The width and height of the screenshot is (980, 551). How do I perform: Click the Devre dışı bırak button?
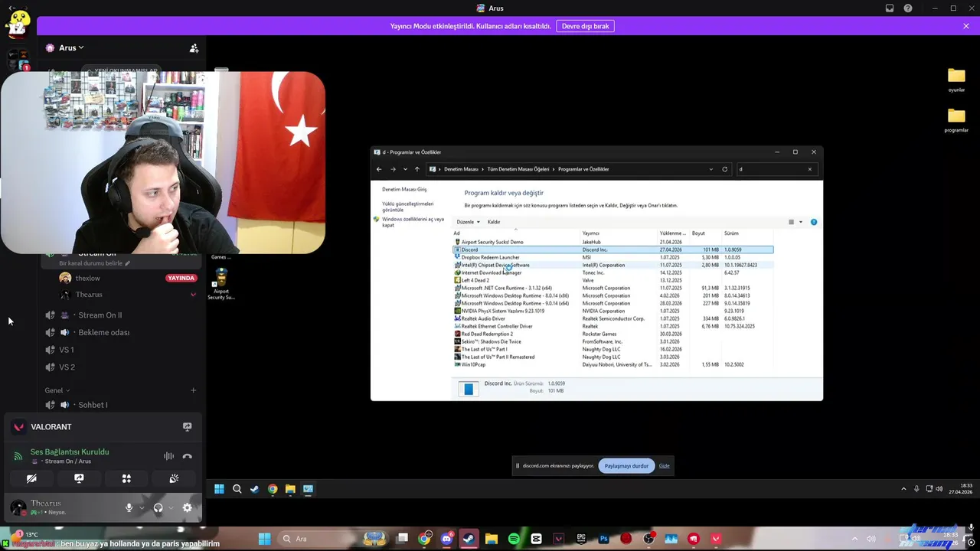point(585,26)
